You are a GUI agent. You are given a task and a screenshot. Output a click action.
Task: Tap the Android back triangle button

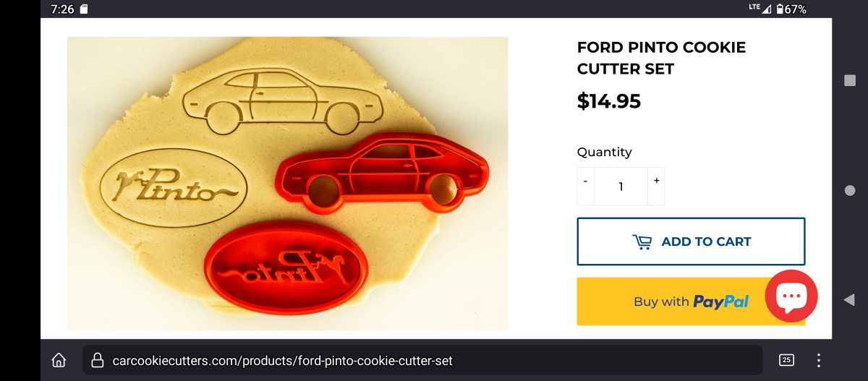850,299
